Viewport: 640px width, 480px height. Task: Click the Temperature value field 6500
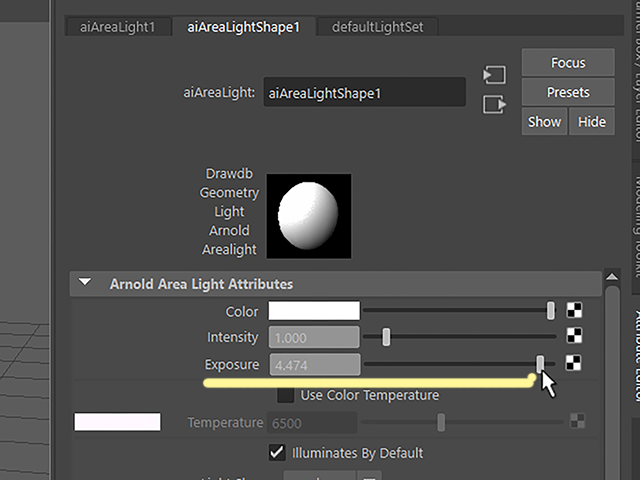312,422
